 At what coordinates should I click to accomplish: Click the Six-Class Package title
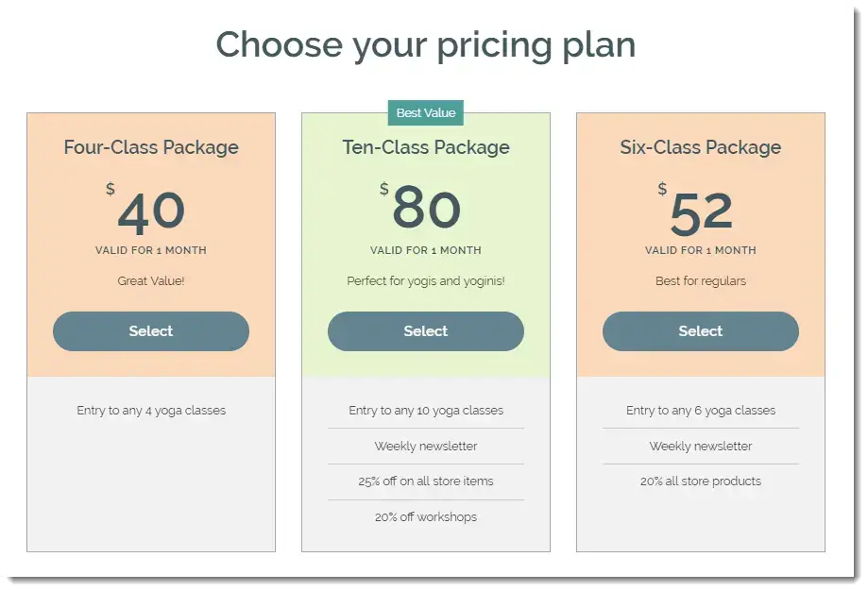pyautogui.click(x=700, y=147)
